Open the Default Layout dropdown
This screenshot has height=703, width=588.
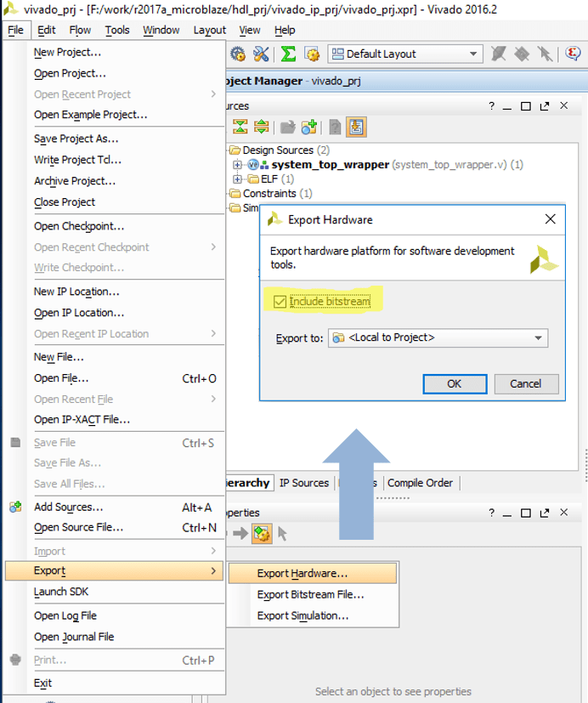coord(405,54)
